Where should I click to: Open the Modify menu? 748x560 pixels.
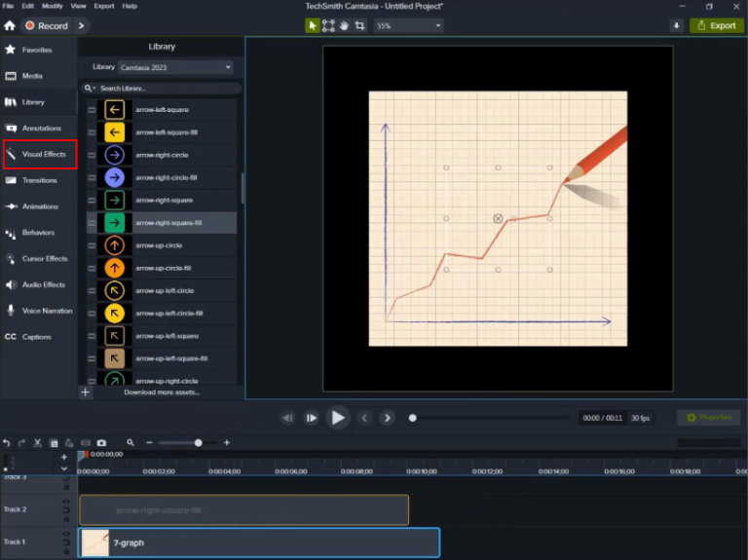pos(52,6)
